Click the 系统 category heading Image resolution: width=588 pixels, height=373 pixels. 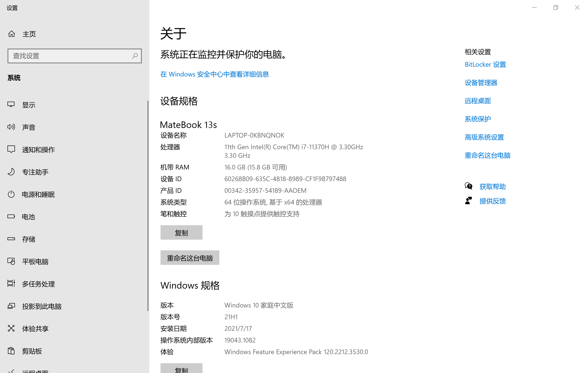tap(14, 78)
